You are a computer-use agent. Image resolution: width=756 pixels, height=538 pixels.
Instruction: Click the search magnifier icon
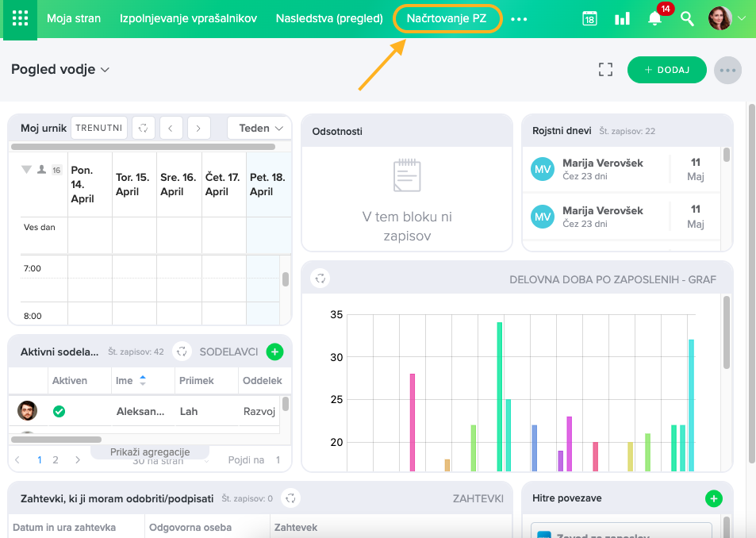688,18
